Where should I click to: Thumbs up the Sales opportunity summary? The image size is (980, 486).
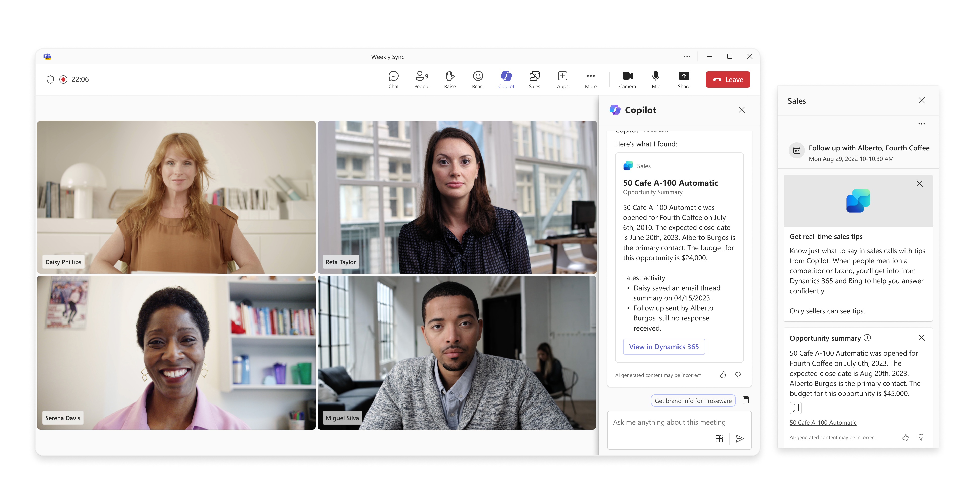[x=906, y=438]
